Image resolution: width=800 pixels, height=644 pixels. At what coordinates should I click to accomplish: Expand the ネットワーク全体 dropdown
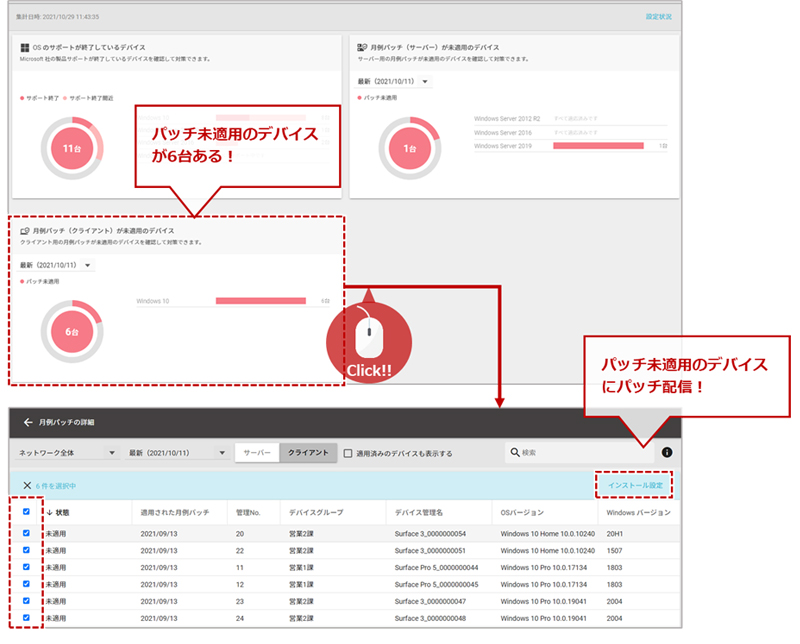[67, 453]
